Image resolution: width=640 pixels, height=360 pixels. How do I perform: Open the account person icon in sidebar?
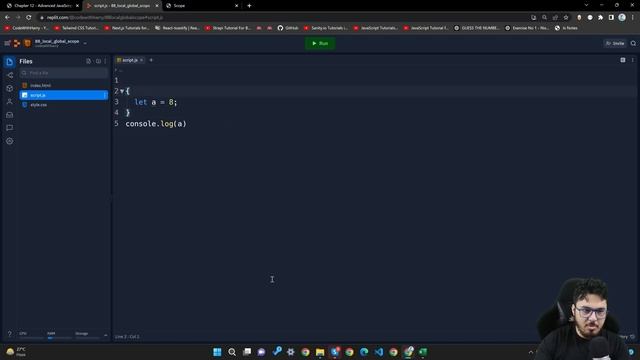tap(9, 102)
